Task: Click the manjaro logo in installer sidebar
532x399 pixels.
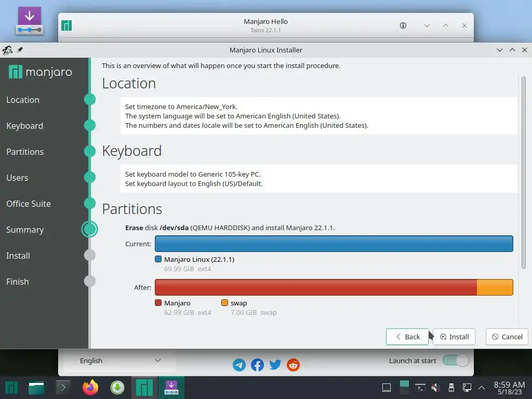Action: [41, 72]
